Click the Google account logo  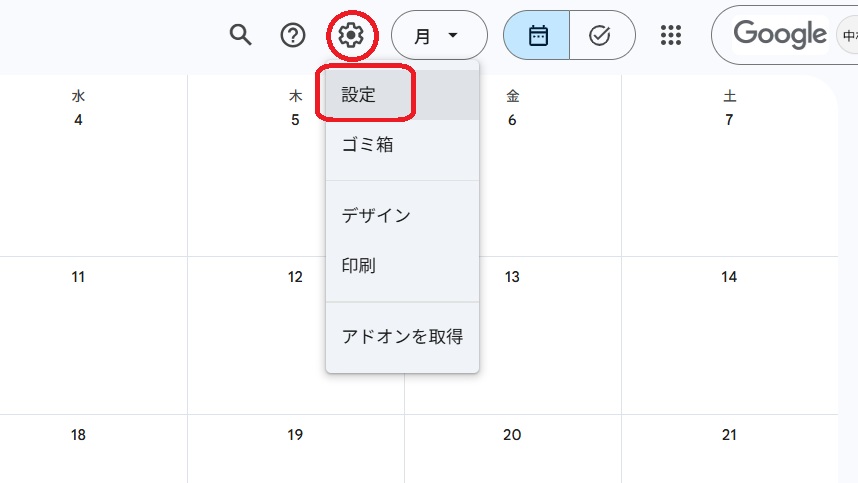click(x=780, y=34)
